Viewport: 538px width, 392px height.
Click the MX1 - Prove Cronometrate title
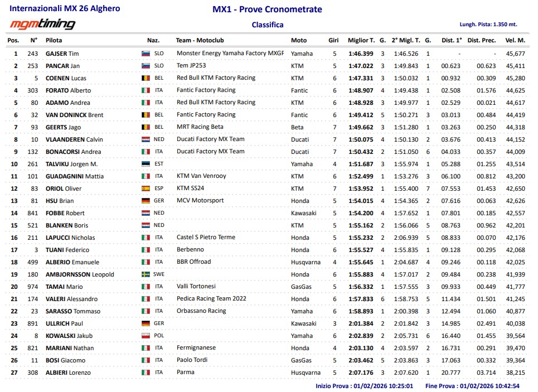pos(267,9)
